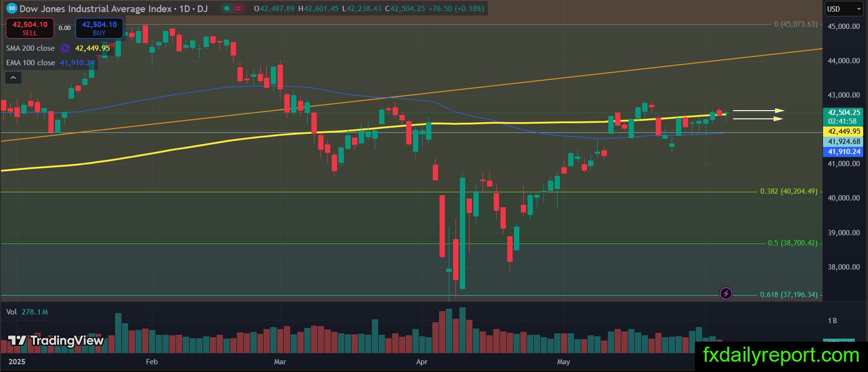The width and height of the screenshot is (868, 372).
Task: Click the green market status dot
Action: click(227, 8)
